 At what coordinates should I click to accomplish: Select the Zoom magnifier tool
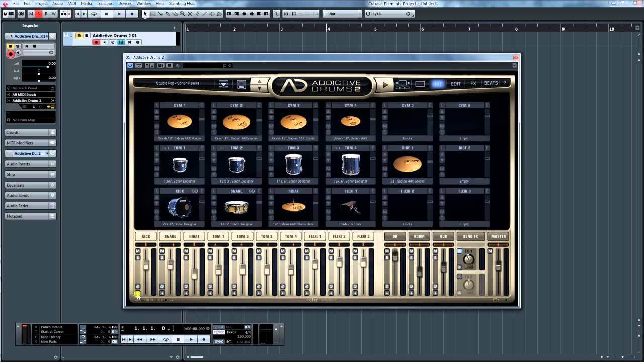(x=182, y=14)
